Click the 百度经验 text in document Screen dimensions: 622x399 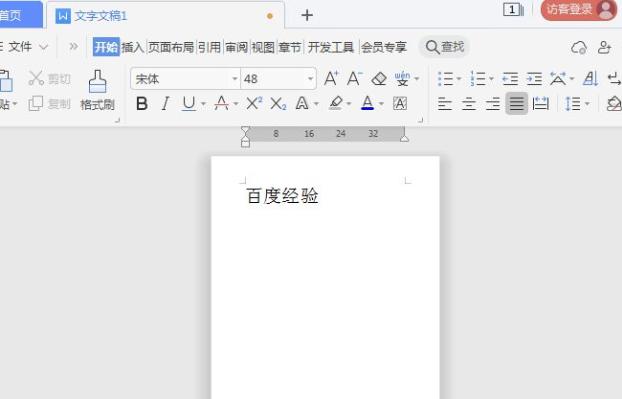282,196
